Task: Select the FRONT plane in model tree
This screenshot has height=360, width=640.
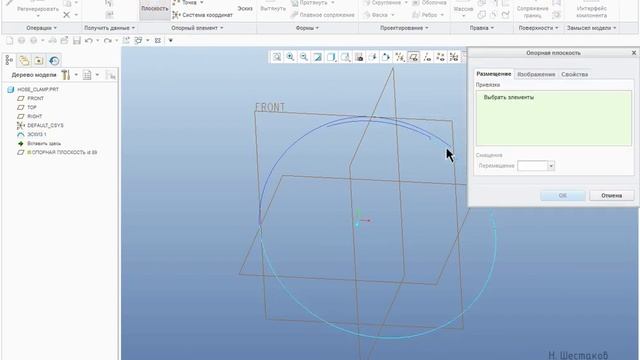Action: [x=36, y=98]
